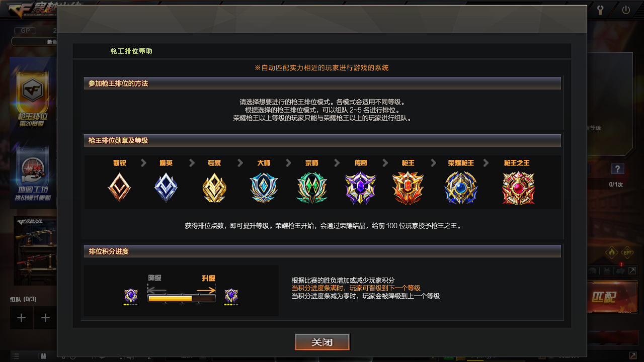
Task: Click the 宗师 green rank badge
Action: pyautogui.click(x=312, y=188)
